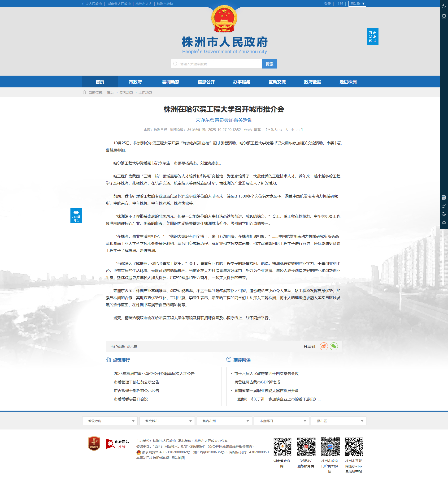Open 民营经济占我市GDP近七成 article link

257,382
